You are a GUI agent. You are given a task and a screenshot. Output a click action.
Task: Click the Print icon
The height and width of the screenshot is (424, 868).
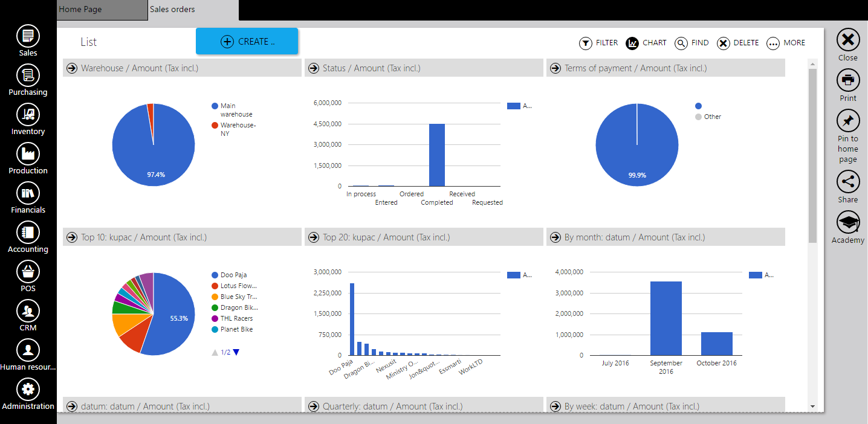(x=848, y=80)
